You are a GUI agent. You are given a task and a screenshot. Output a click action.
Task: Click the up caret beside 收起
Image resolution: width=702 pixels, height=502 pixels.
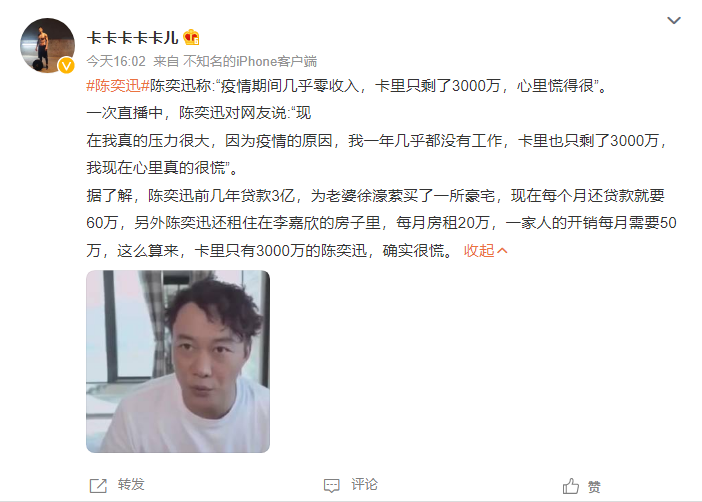tap(502, 251)
